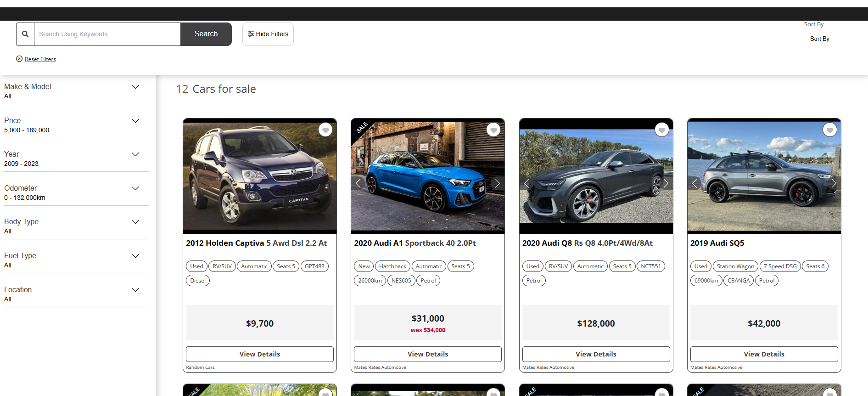Click the heart icon on the Audi SQ5
Image resolution: width=868 pixels, height=396 pixels.
[x=829, y=130]
